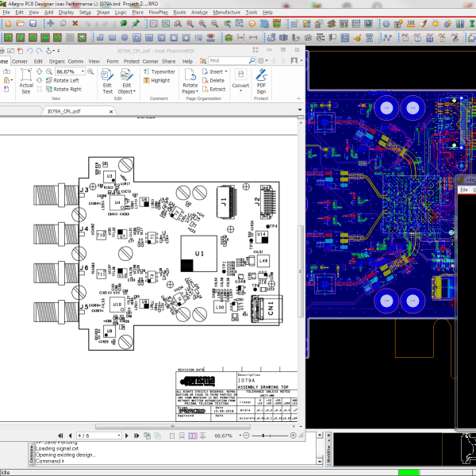Click Zoom Out magnifier in Allegro toolbar

tap(215, 23)
